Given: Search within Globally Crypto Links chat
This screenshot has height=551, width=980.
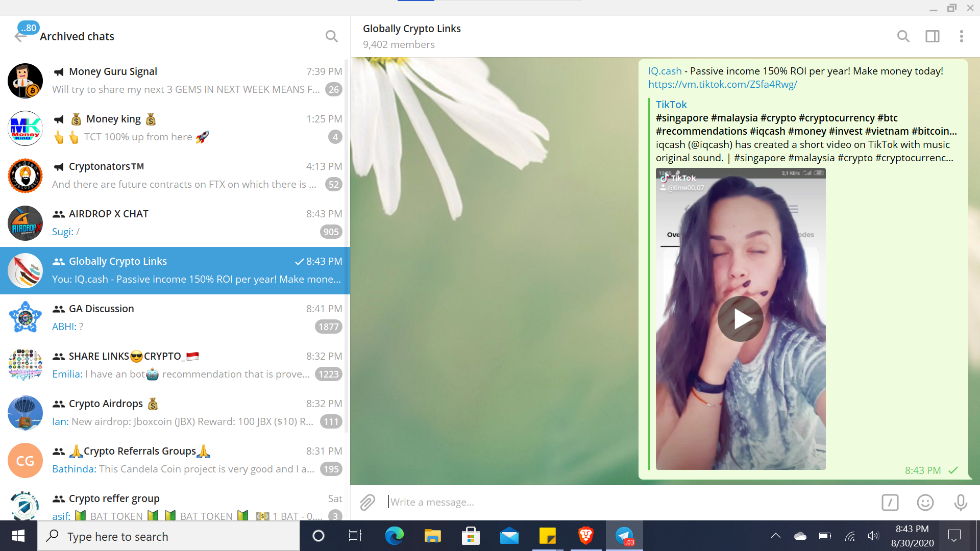Looking at the screenshot, I should coord(903,36).
